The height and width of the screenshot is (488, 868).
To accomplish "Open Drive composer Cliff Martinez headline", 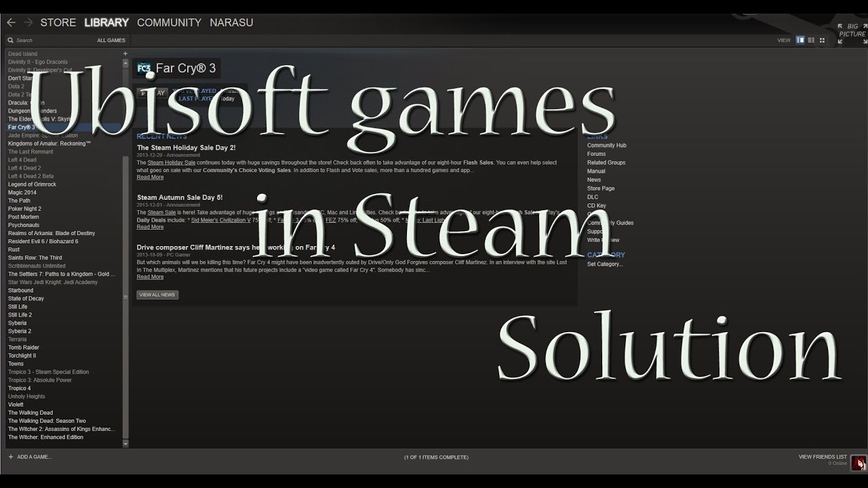I will [x=236, y=247].
